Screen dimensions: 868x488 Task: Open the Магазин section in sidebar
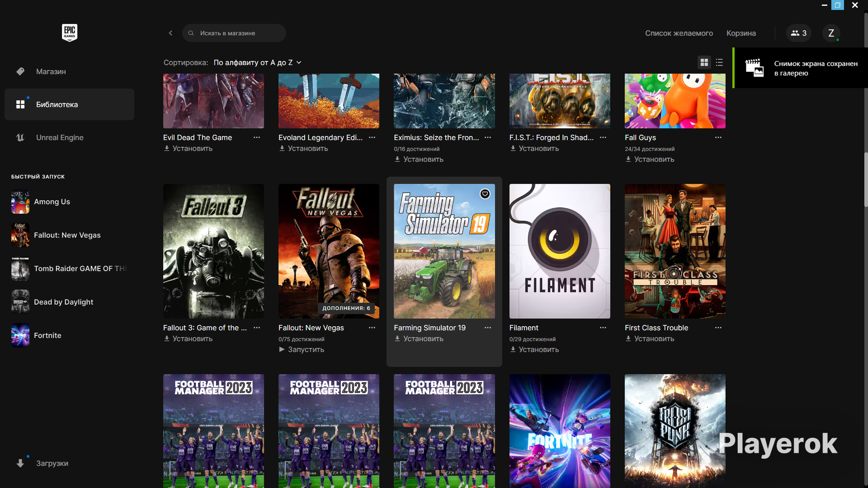click(x=69, y=71)
